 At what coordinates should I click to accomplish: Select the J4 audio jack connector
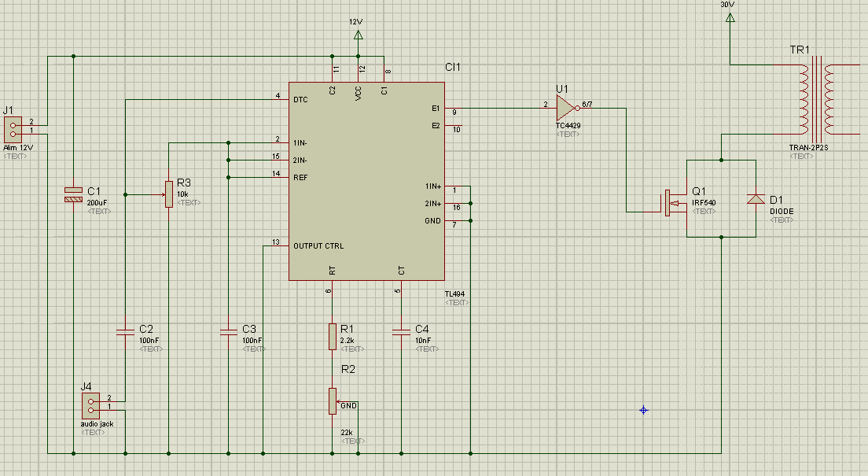click(x=90, y=406)
